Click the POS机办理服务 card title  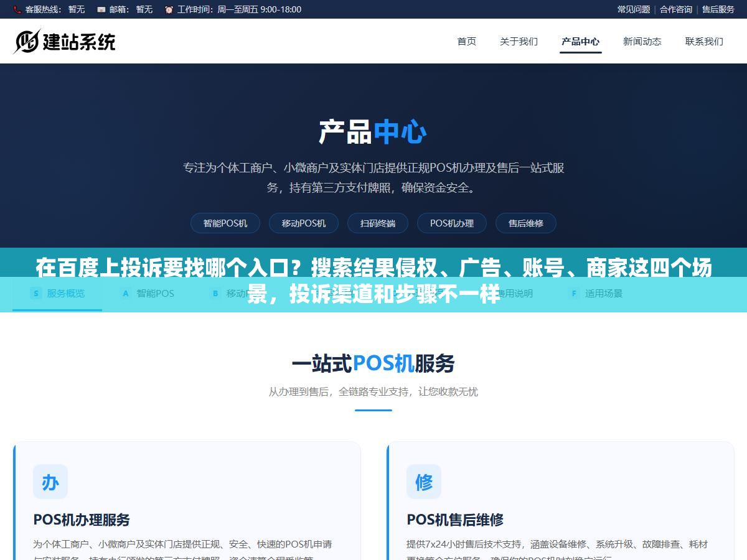82,520
